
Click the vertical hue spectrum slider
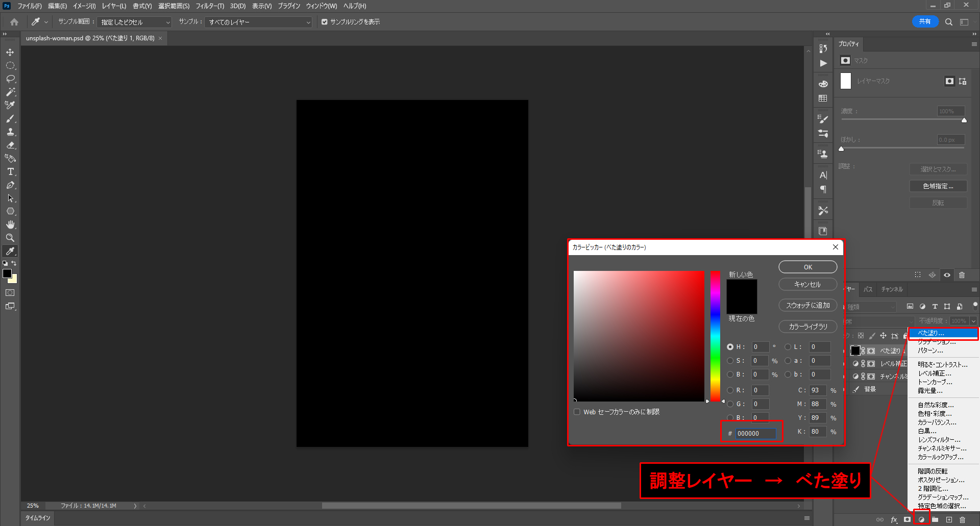[x=715, y=337]
